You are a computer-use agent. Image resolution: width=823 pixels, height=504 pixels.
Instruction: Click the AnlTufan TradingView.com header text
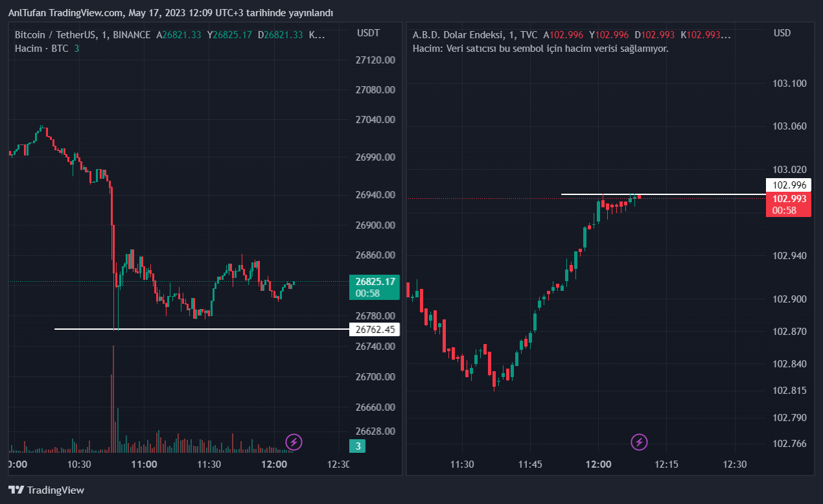171,13
